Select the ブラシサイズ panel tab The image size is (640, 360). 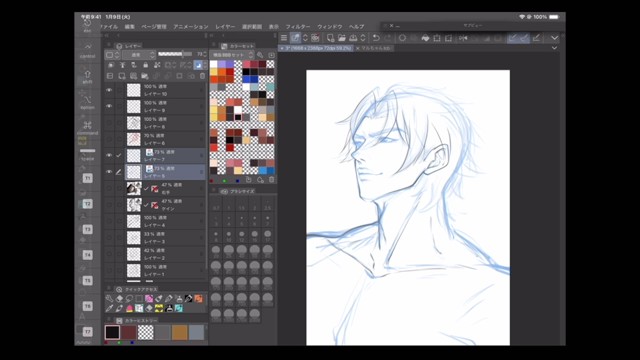238,191
